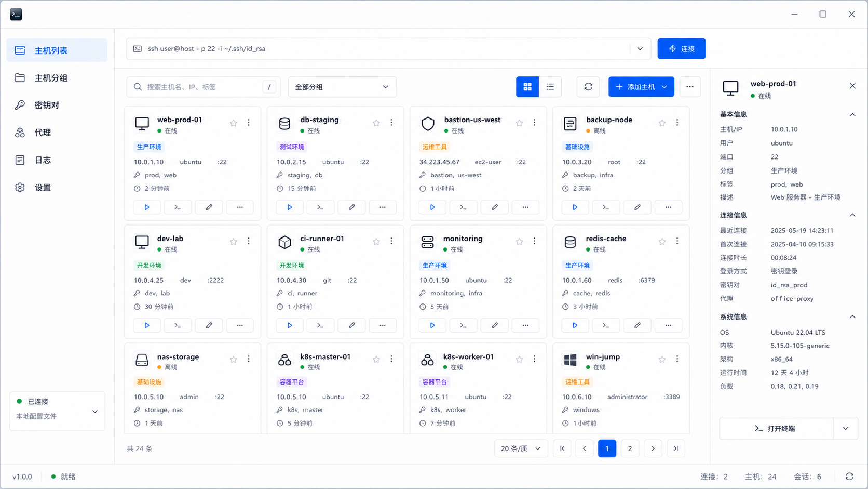
Task: Open vertical dots menu on nas-storage
Action: pos(249,359)
